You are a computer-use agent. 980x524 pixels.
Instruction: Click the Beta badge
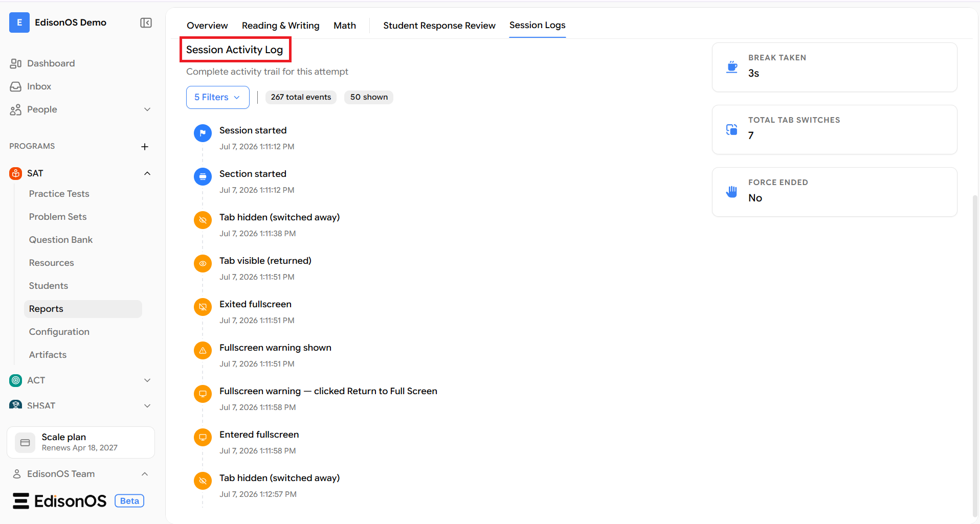pos(129,501)
